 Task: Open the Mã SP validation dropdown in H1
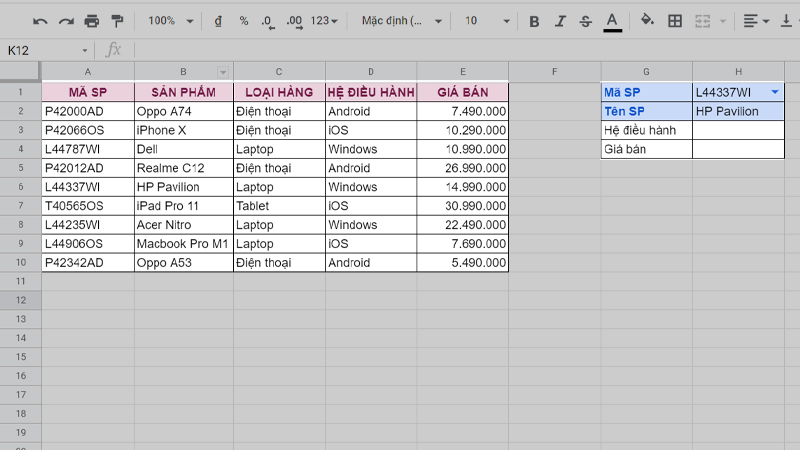[x=775, y=92]
